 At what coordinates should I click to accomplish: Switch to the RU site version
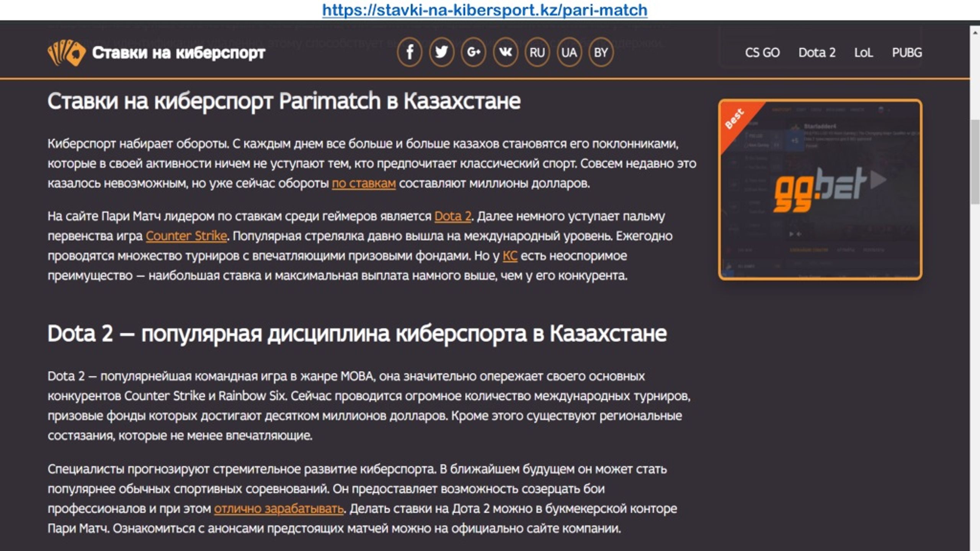pos(537,52)
